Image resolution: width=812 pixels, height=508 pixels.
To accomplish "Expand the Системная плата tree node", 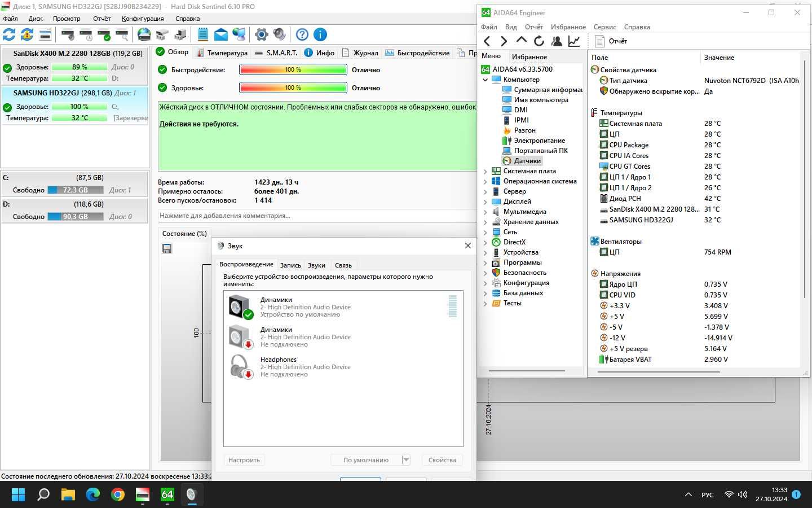I will click(485, 171).
